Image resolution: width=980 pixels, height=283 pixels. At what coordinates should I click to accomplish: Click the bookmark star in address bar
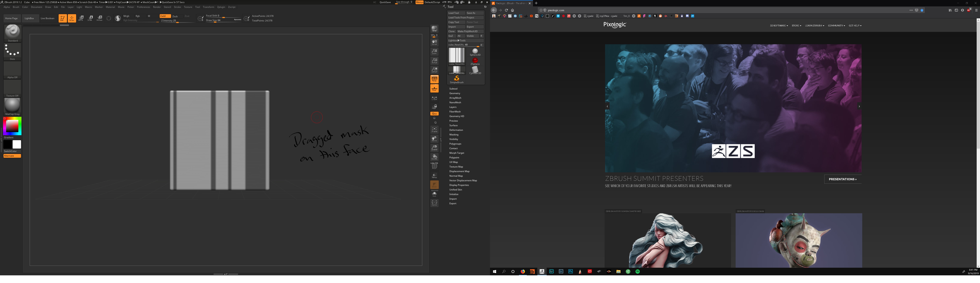click(922, 10)
